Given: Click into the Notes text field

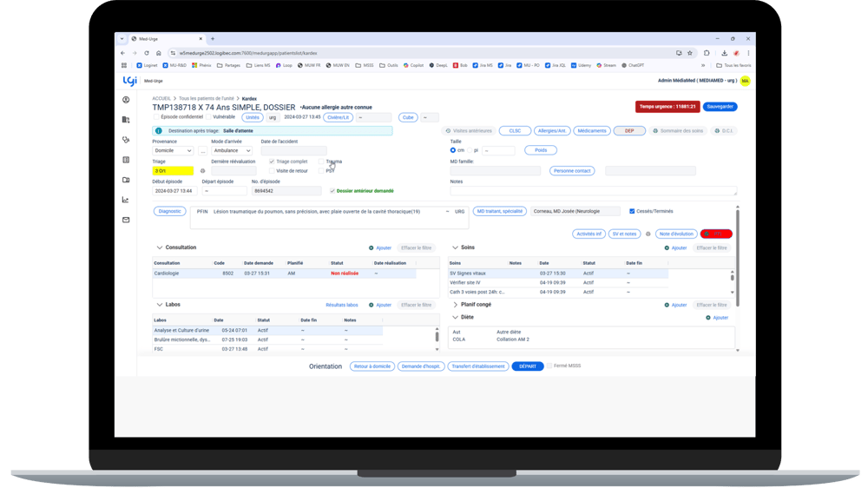Looking at the screenshot, I should tap(593, 191).
